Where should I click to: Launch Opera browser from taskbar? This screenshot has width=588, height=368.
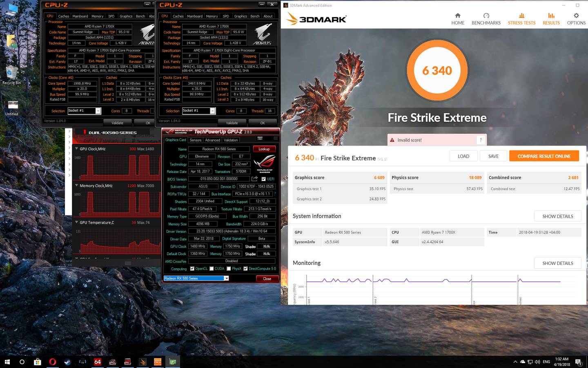point(53,362)
